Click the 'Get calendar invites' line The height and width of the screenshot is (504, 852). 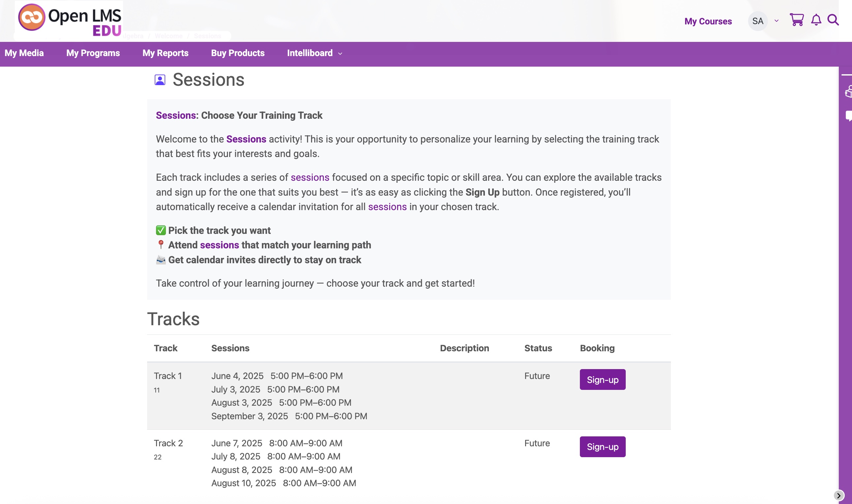pos(258,260)
